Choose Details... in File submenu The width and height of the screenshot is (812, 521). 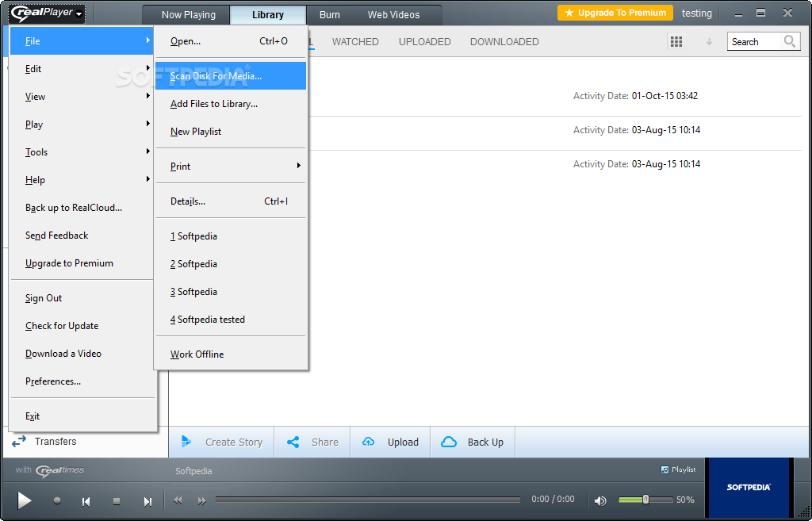[231, 201]
